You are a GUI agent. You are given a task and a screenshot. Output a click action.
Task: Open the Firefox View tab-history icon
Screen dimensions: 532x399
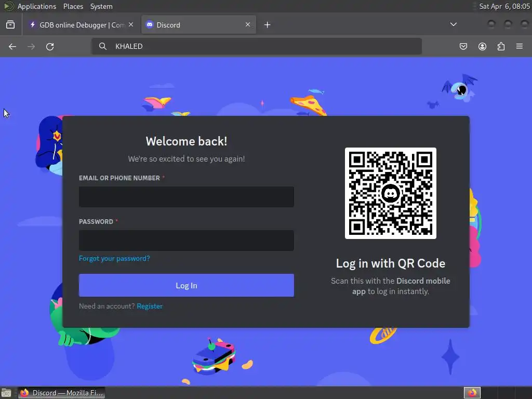(x=10, y=25)
